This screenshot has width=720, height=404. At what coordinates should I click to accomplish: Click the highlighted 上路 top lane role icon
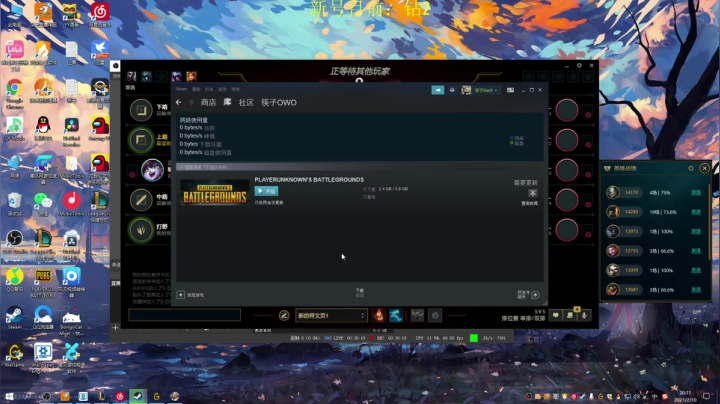(x=141, y=140)
